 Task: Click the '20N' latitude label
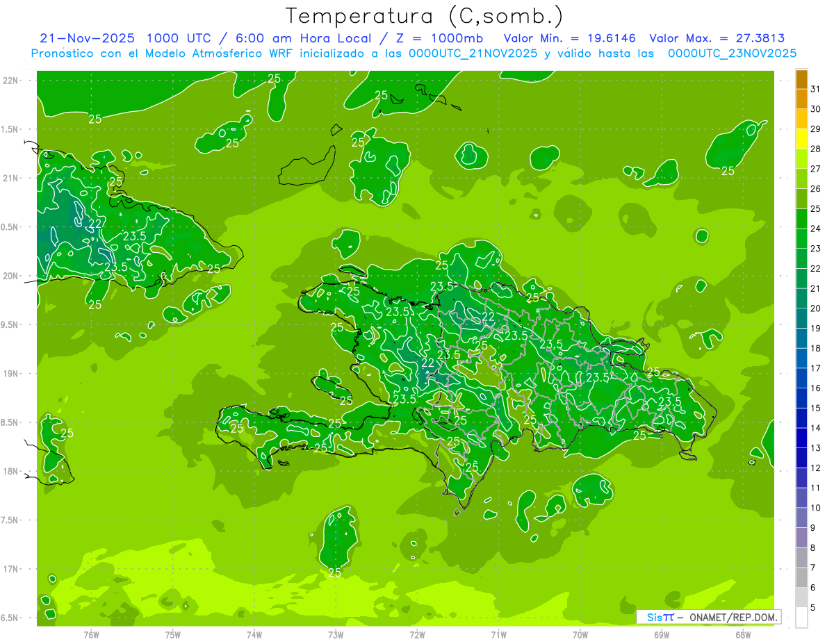tap(10, 276)
